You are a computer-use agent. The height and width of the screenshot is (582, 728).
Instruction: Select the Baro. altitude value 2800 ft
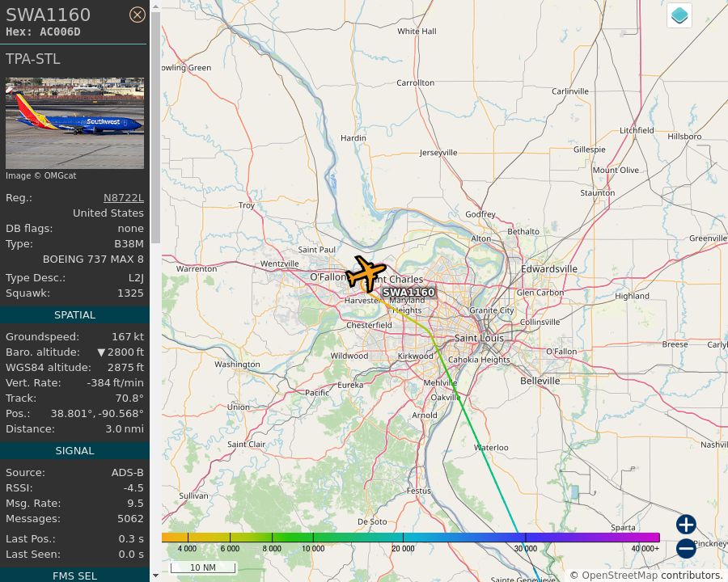tap(121, 352)
